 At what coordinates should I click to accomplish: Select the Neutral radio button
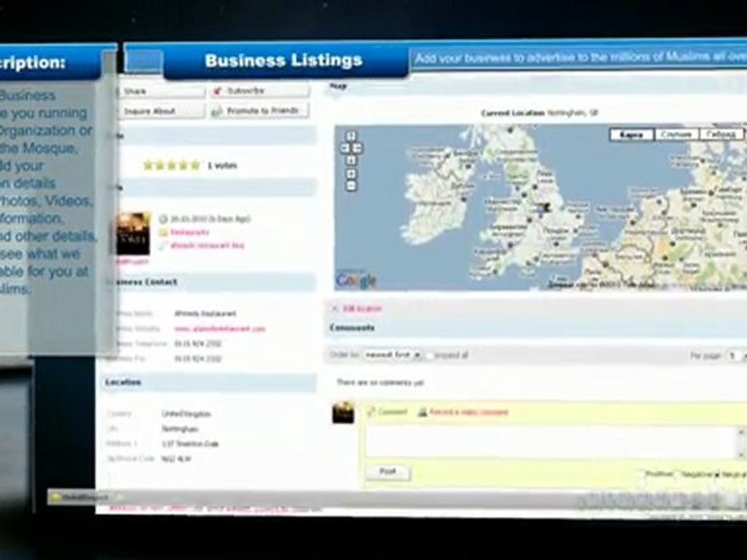pos(717,474)
